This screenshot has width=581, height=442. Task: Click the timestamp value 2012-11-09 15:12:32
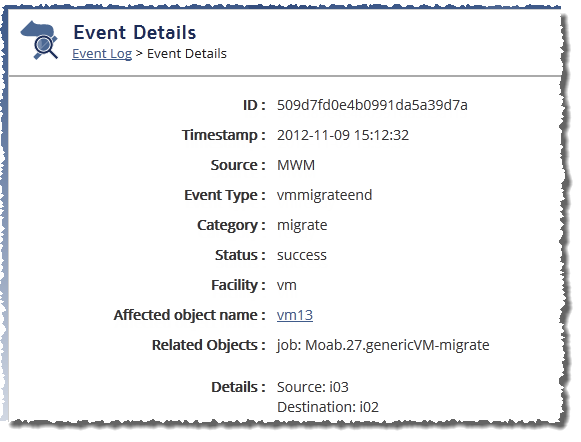[343, 135]
